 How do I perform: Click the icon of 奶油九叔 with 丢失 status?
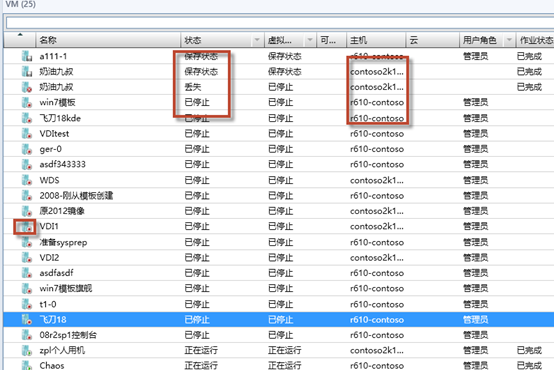27,87
